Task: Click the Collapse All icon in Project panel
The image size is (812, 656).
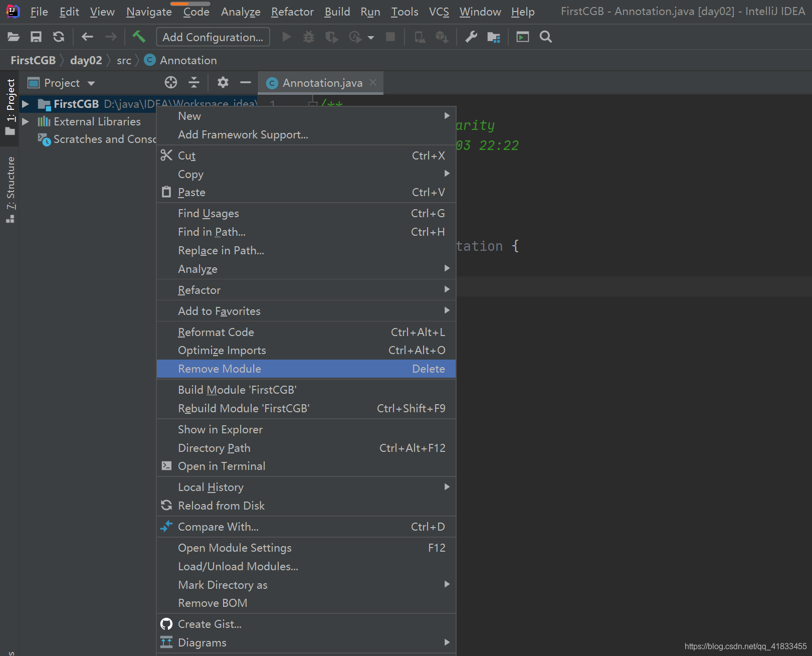Action: (x=194, y=82)
